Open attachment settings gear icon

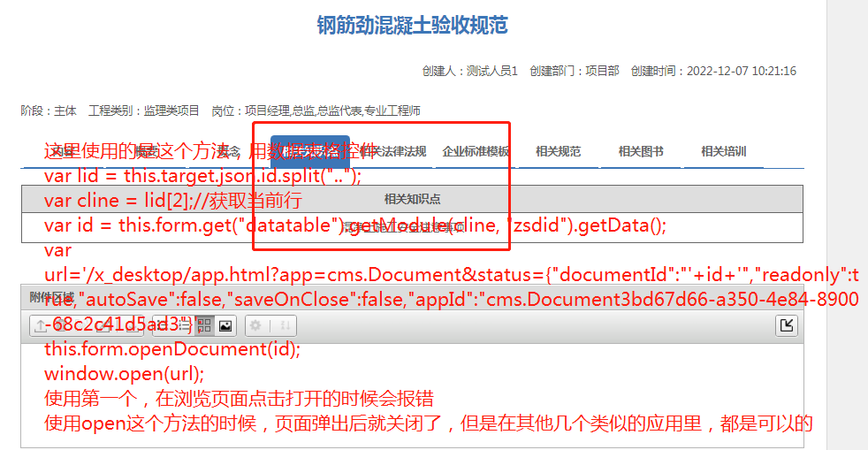pyautogui.click(x=255, y=325)
